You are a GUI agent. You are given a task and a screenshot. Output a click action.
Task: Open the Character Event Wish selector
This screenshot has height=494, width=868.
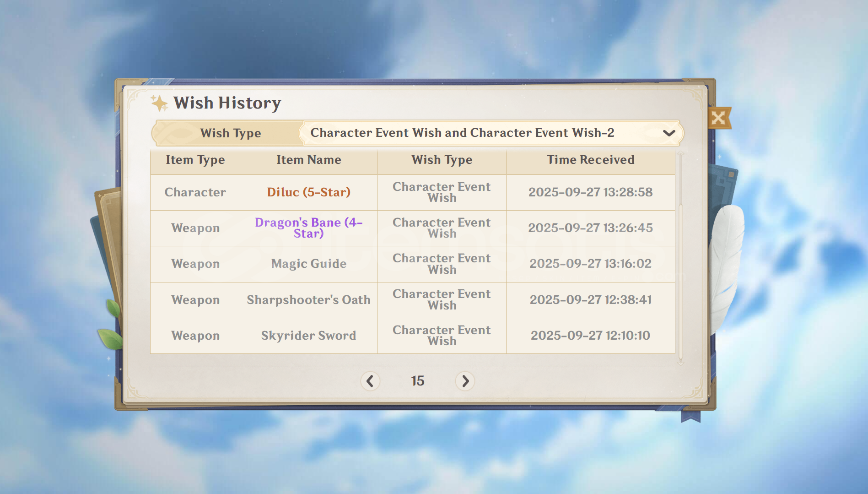point(462,133)
